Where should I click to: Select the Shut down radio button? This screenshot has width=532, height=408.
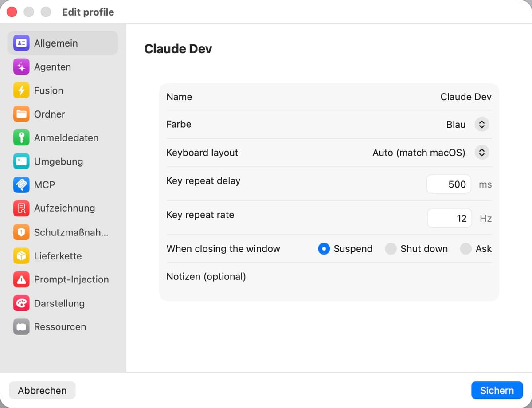click(391, 249)
